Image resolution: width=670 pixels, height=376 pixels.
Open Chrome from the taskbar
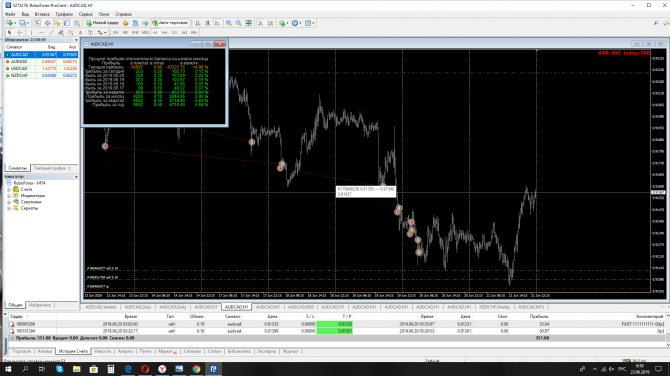196,369
